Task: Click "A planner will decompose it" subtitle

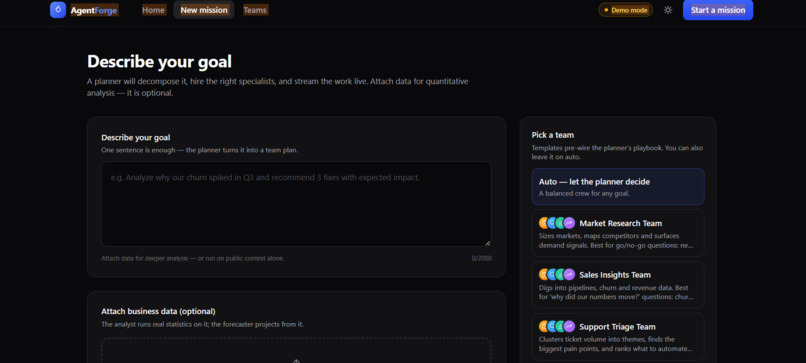Action: pos(278,87)
